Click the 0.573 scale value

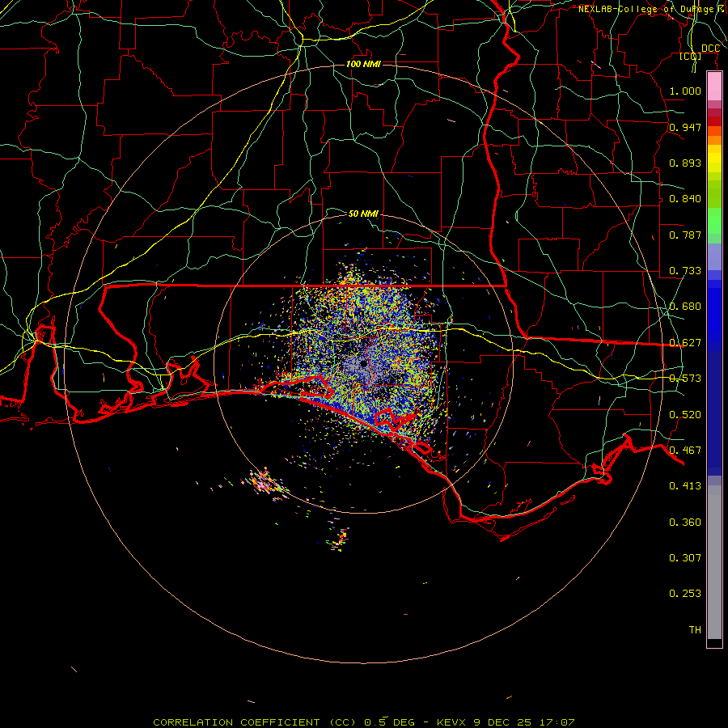pyautogui.click(x=685, y=379)
